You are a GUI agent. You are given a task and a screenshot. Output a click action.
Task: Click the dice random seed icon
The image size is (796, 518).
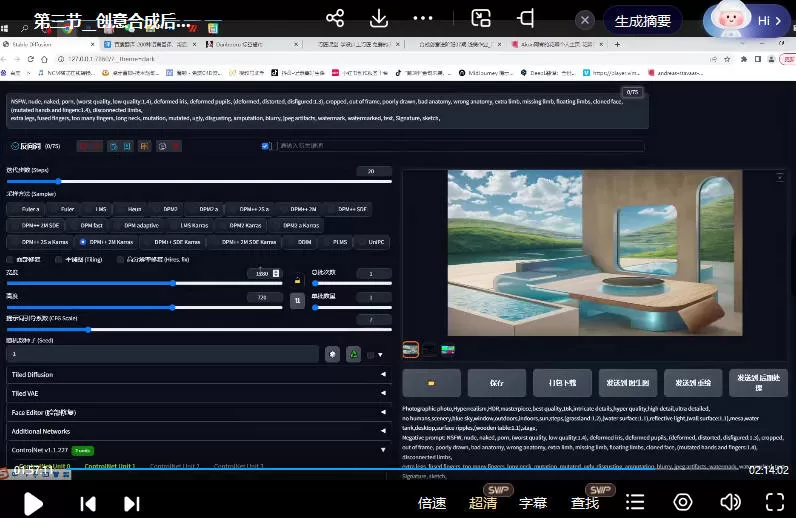click(332, 354)
